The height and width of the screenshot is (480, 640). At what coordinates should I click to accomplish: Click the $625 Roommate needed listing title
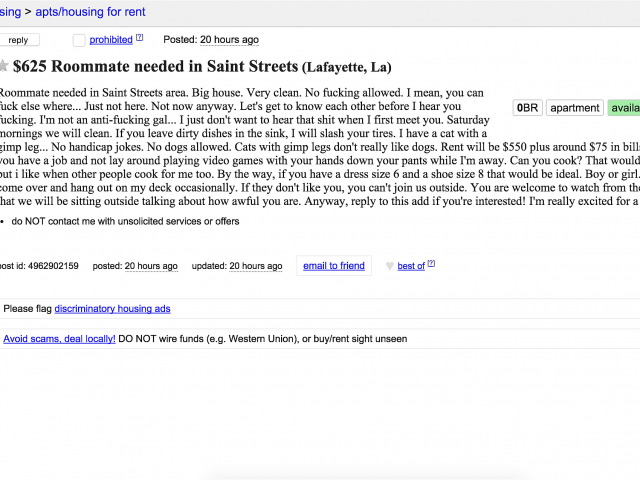click(x=202, y=67)
